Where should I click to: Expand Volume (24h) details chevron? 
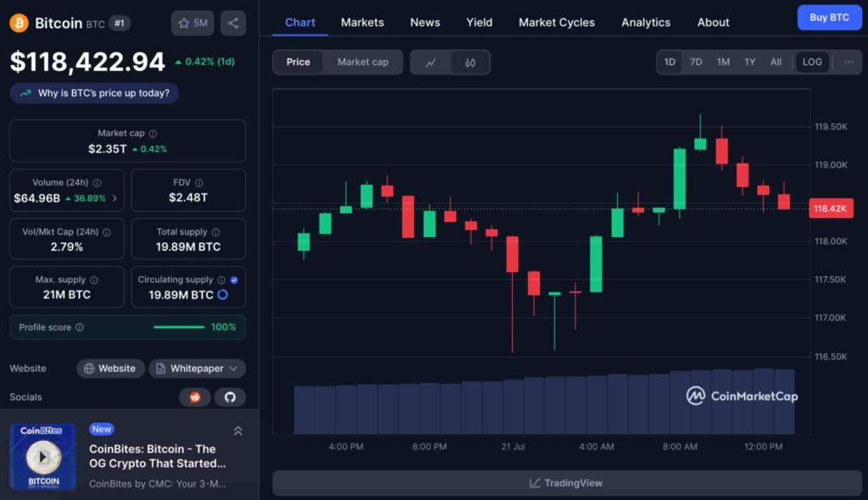pyautogui.click(x=114, y=198)
